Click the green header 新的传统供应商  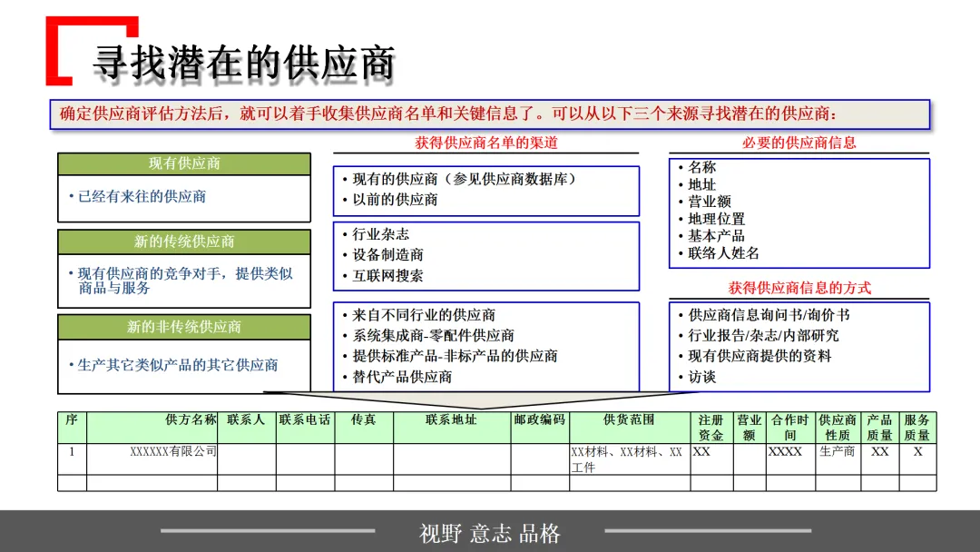pos(184,241)
